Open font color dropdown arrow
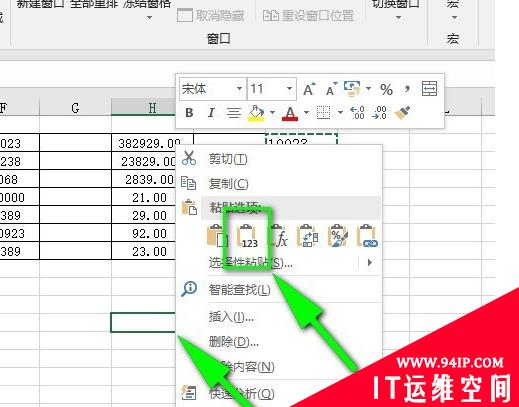Viewport: 519px width, 407px height. click(x=306, y=113)
